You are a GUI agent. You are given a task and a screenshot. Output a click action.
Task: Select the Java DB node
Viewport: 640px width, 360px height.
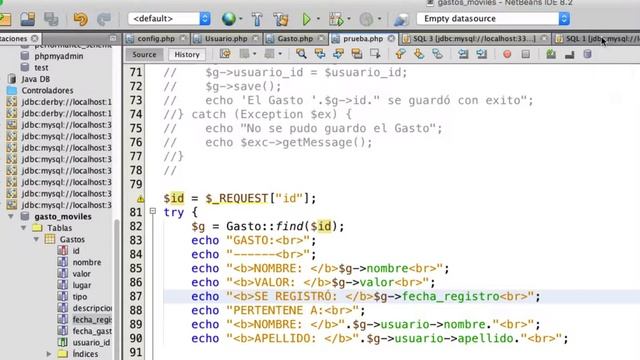click(36, 79)
